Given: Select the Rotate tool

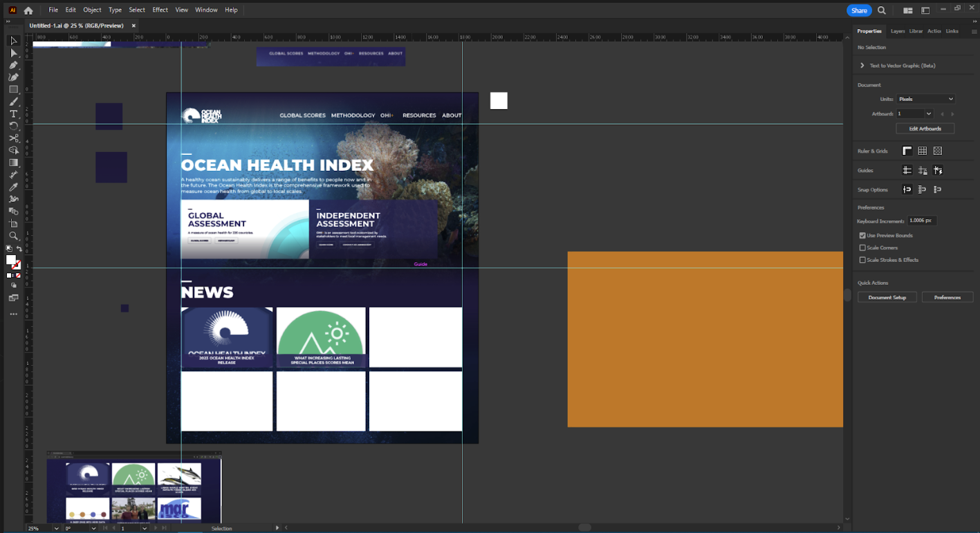Looking at the screenshot, I should (13, 126).
